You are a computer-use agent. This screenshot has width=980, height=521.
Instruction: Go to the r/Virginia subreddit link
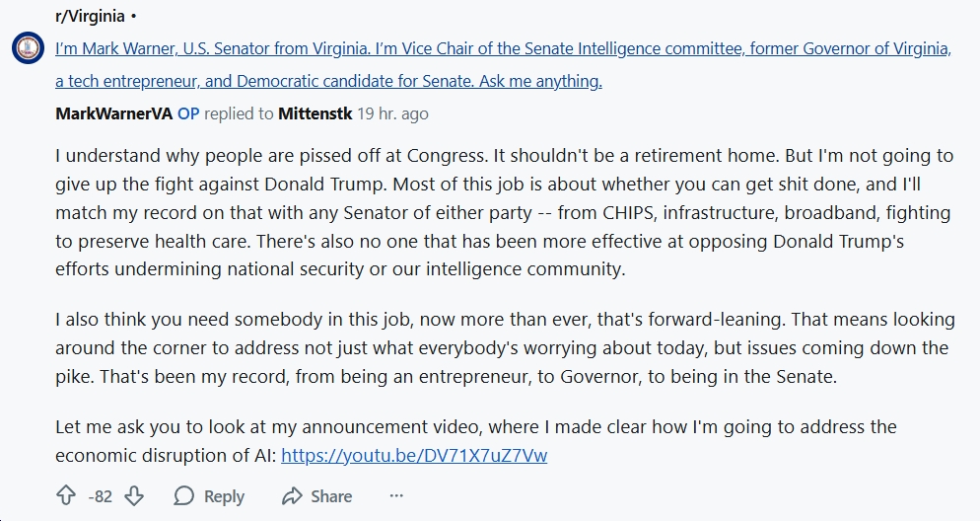tap(90, 17)
